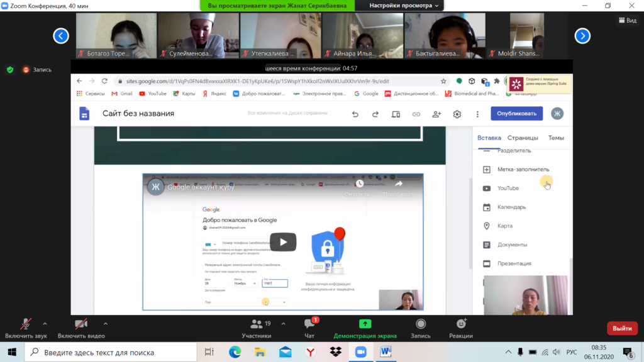Open Dropbox from taskbar

point(336,352)
